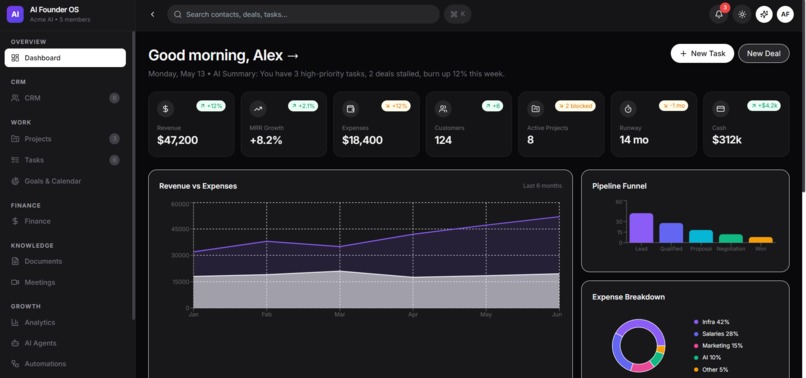The height and width of the screenshot is (378, 806).
Task: Focus the search contacts, deals, tasks field
Action: (x=303, y=14)
